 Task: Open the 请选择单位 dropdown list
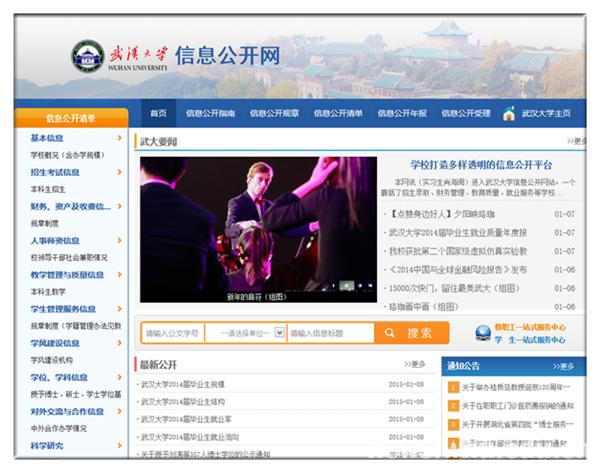(280, 333)
